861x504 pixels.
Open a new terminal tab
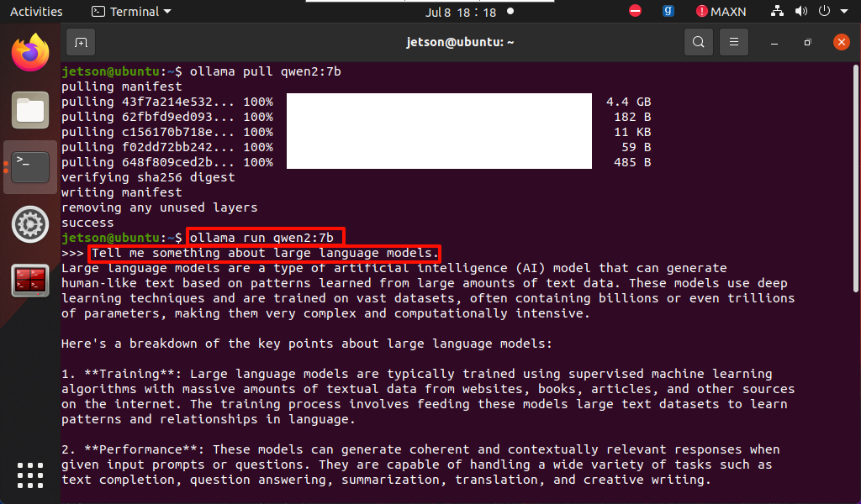click(81, 42)
